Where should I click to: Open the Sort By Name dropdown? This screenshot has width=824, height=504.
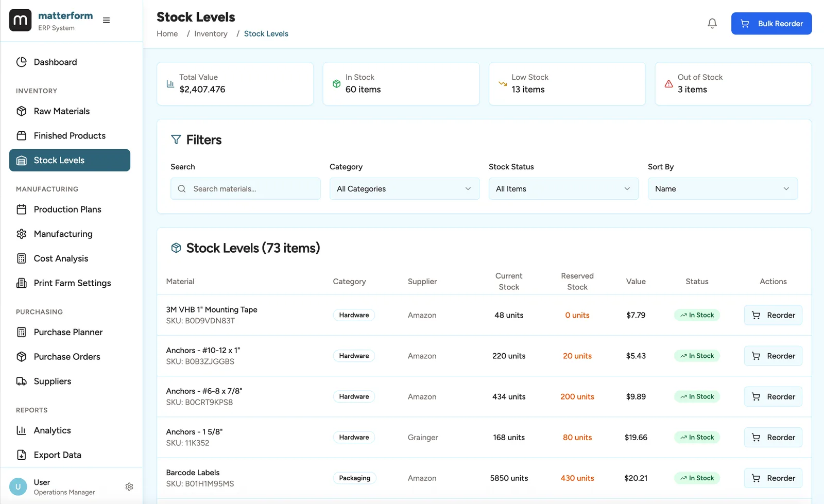[x=722, y=189]
